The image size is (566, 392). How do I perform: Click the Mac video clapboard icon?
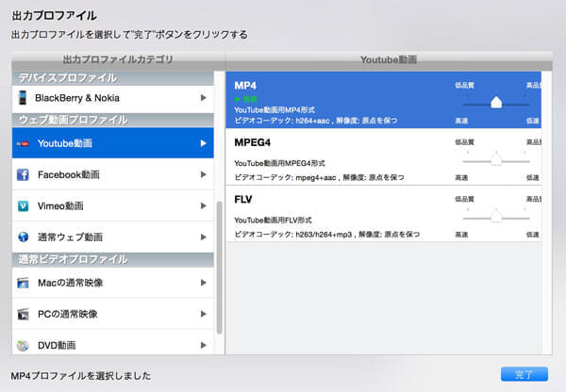23,283
